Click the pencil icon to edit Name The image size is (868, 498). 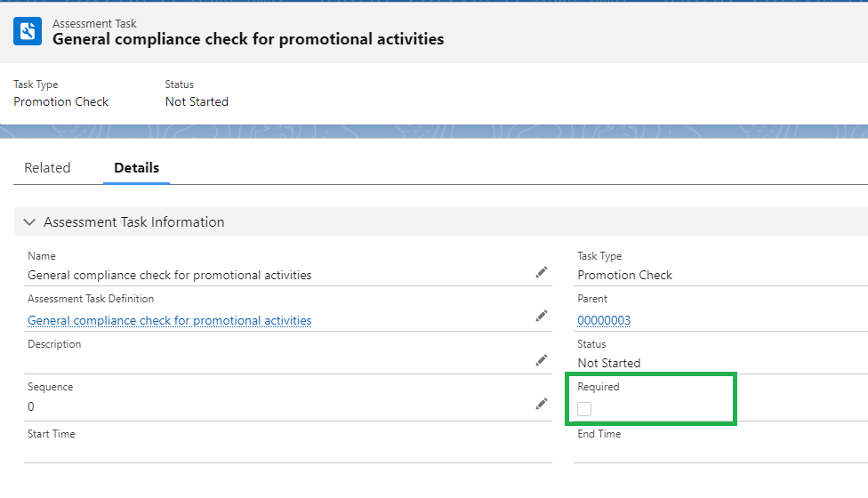coord(541,273)
